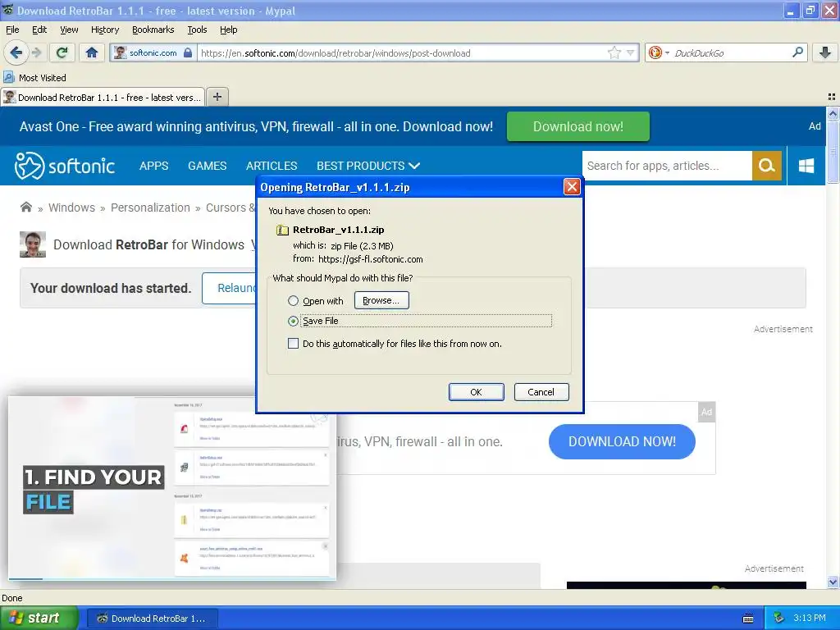
Task: Bookmark this page with the star icon
Action: tap(614, 52)
